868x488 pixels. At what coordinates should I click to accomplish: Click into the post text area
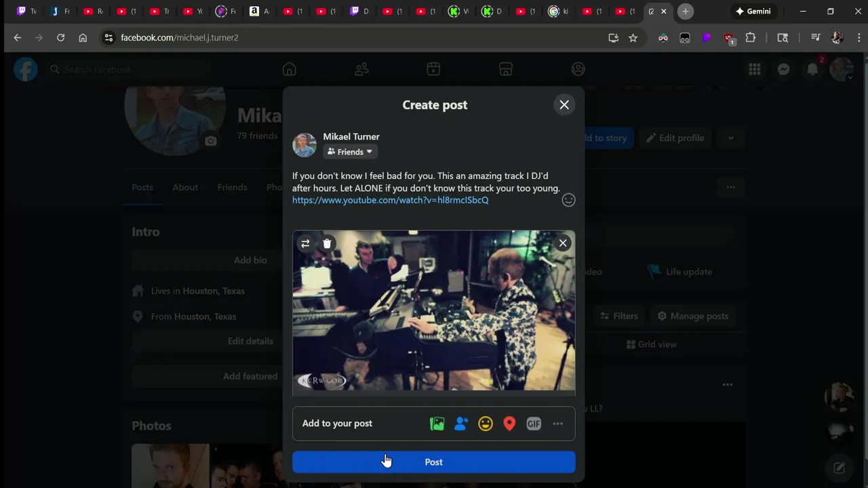pyautogui.click(x=426, y=188)
